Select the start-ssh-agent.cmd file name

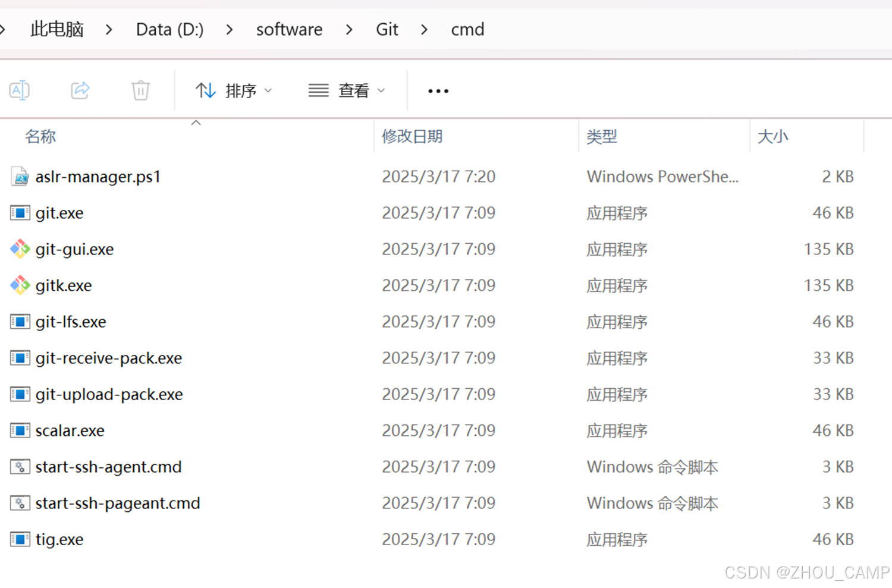[x=108, y=467]
